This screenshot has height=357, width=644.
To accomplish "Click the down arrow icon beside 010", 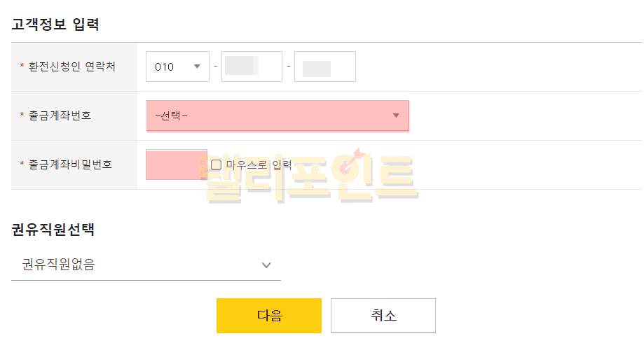I will click(197, 66).
